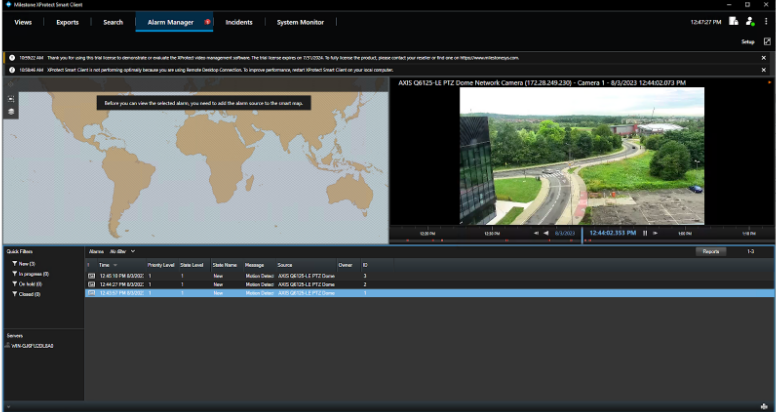Sort by State Name column header
This screenshot has height=412, width=776.
click(x=227, y=265)
